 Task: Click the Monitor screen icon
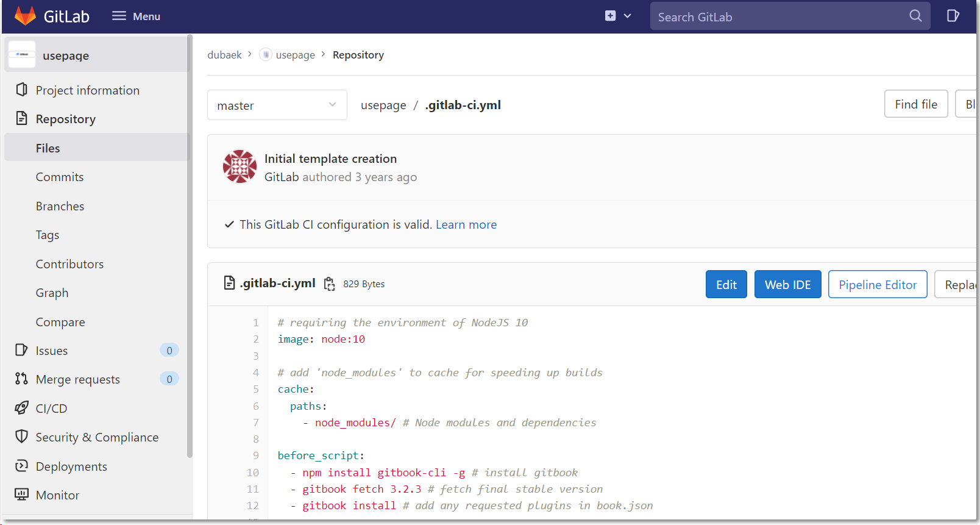(21, 495)
